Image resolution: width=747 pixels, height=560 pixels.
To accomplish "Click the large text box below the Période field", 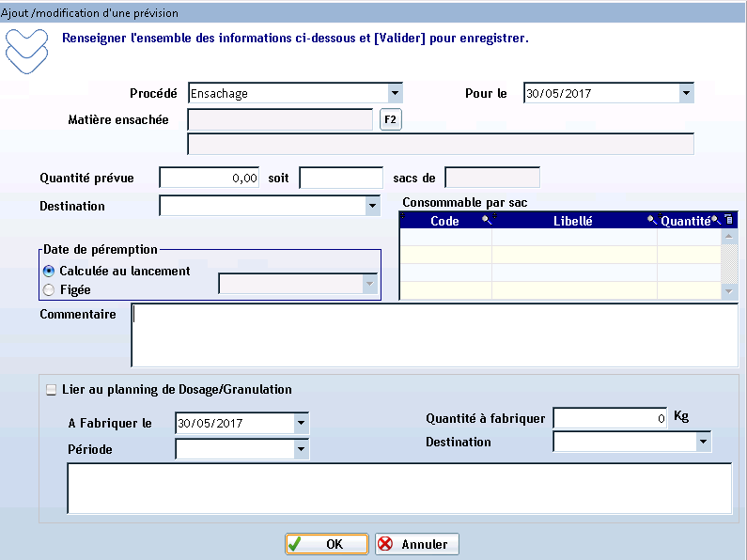I will point(399,488).
